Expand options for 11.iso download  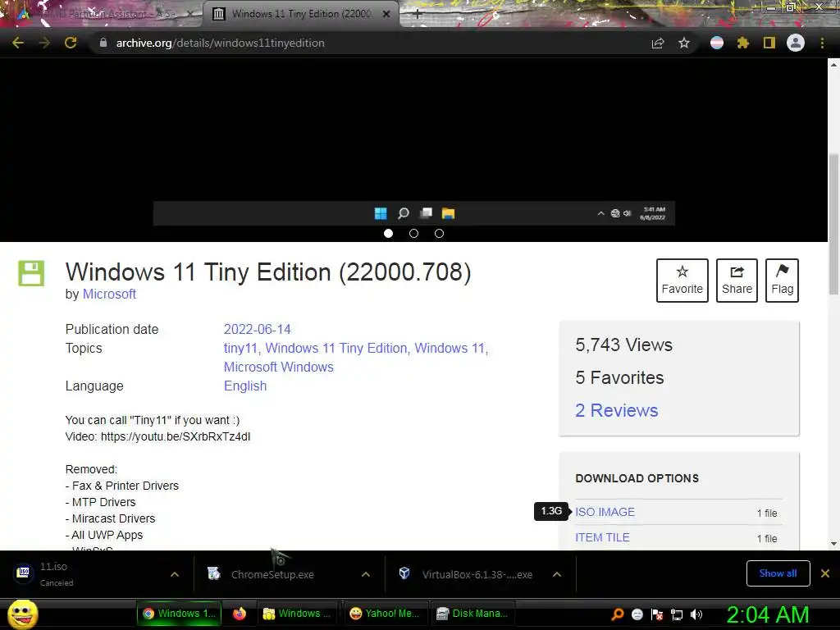coord(175,574)
